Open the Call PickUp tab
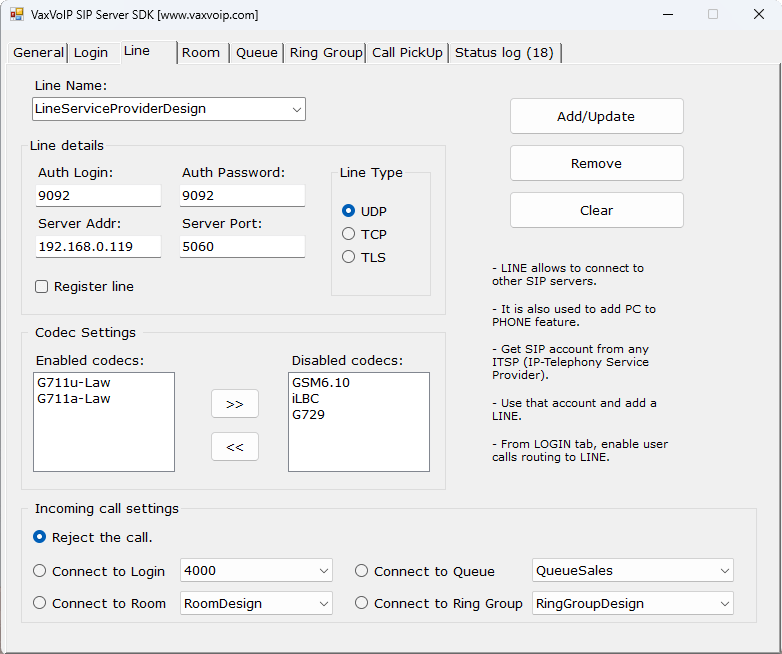 (x=407, y=53)
